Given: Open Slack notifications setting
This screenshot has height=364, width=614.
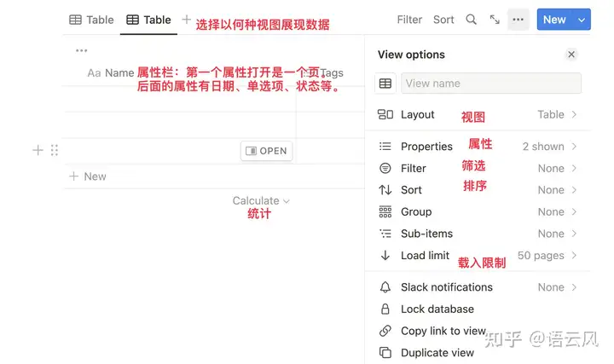Looking at the screenshot, I should coord(478,287).
